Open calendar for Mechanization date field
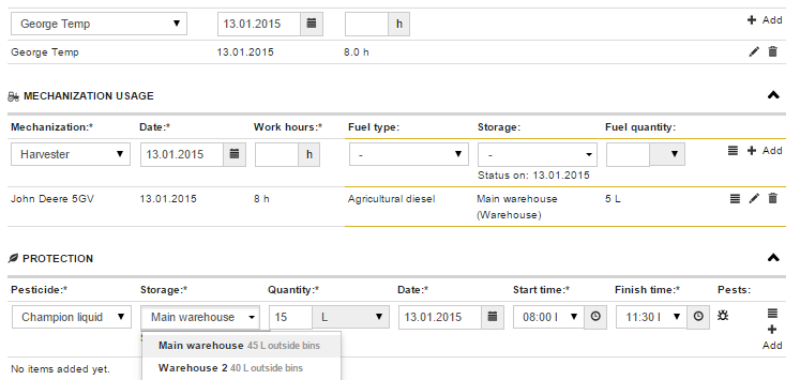Viewport: 800px width, 380px height. (x=234, y=155)
